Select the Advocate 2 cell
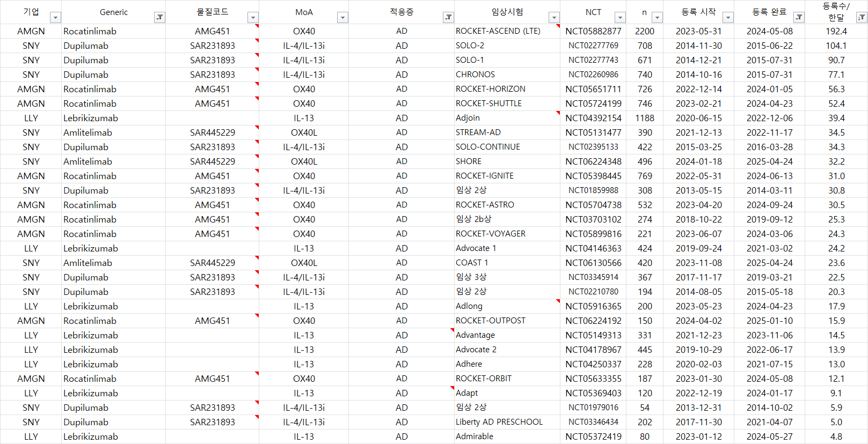 pos(507,350)
